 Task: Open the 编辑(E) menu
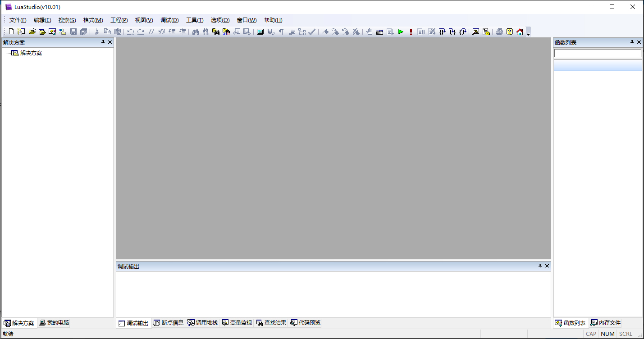point(42,20)
